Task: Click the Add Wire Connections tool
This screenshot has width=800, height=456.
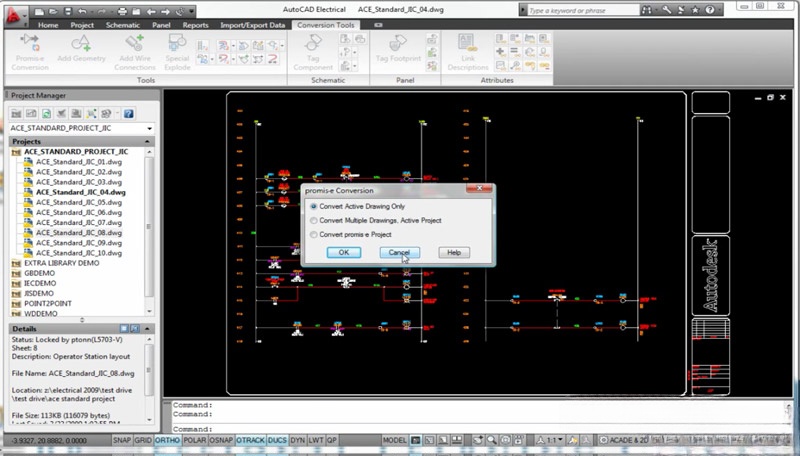Action: 135,52
